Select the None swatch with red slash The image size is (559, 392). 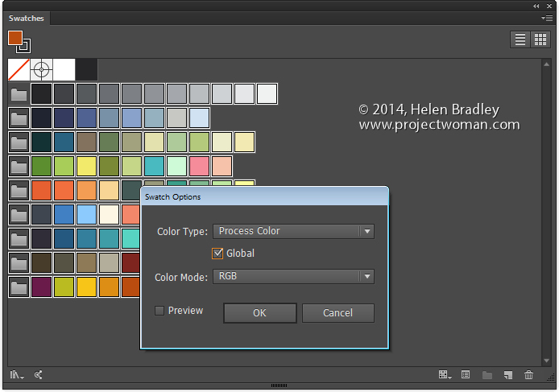19,69
